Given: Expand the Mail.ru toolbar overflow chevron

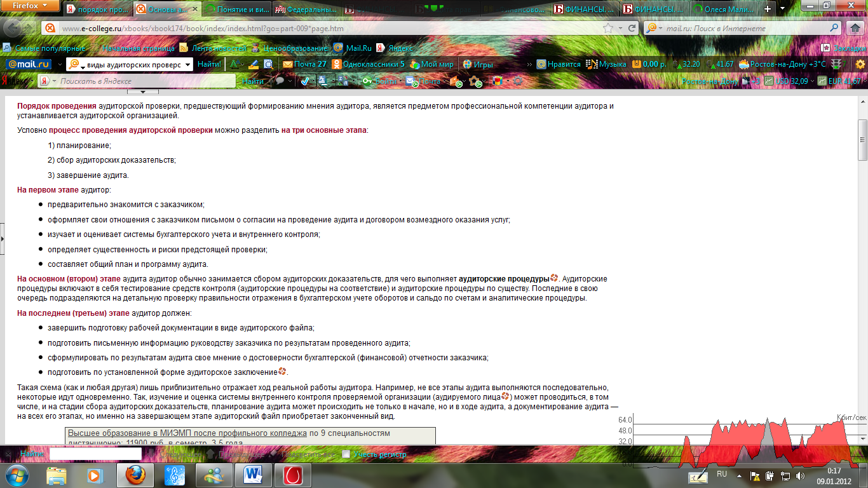Looking at the screenshot, I should coord(529,64).
